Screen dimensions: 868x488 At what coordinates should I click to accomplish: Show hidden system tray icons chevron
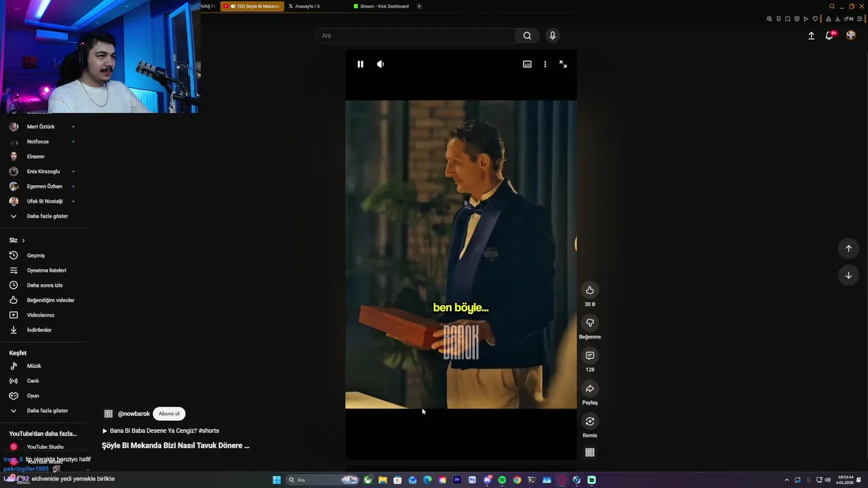pyautogui.click(x=787, y=480)
